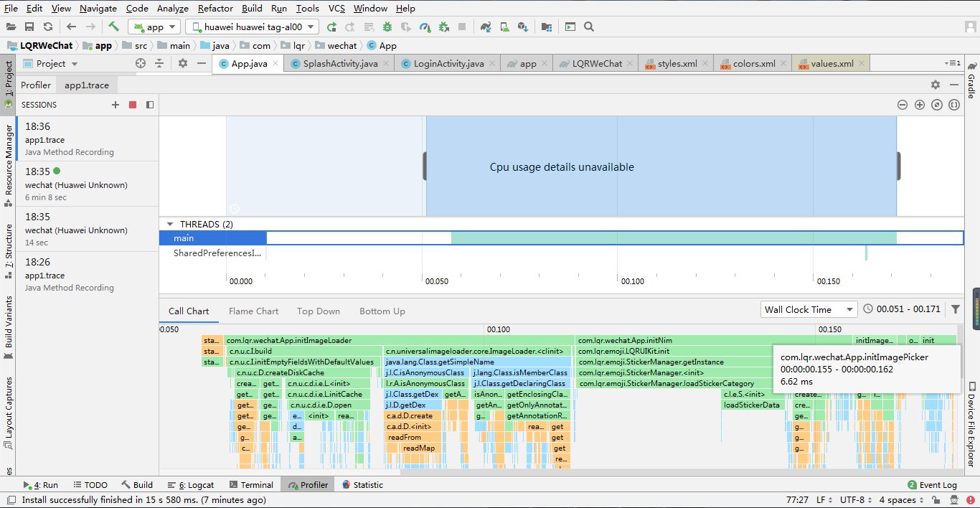Viewport: 980px width, 508px height.
Task: Navigate back with the left arrow icon
Action: (x=71, y=27)
